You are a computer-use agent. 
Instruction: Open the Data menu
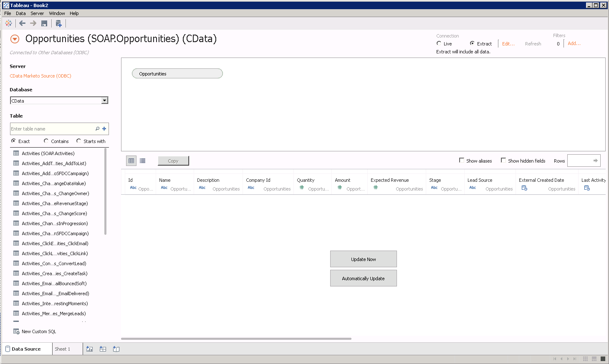coord(20,13)
